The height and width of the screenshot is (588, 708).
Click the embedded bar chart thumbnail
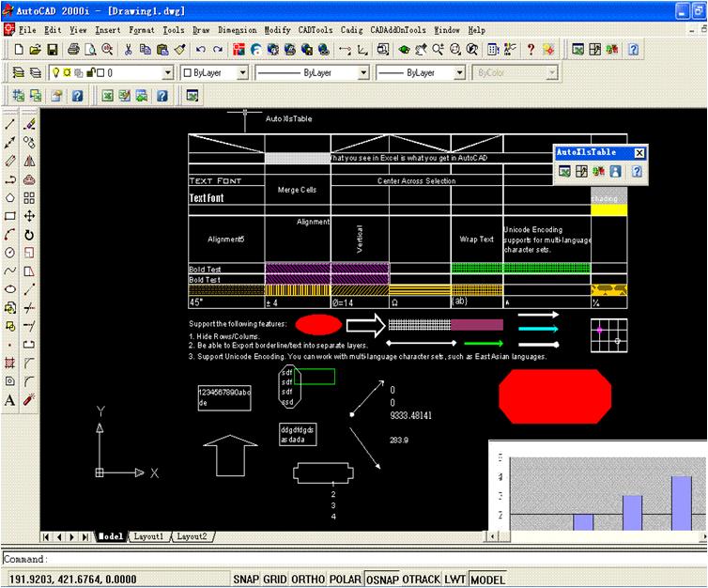[x=598, y=485]
